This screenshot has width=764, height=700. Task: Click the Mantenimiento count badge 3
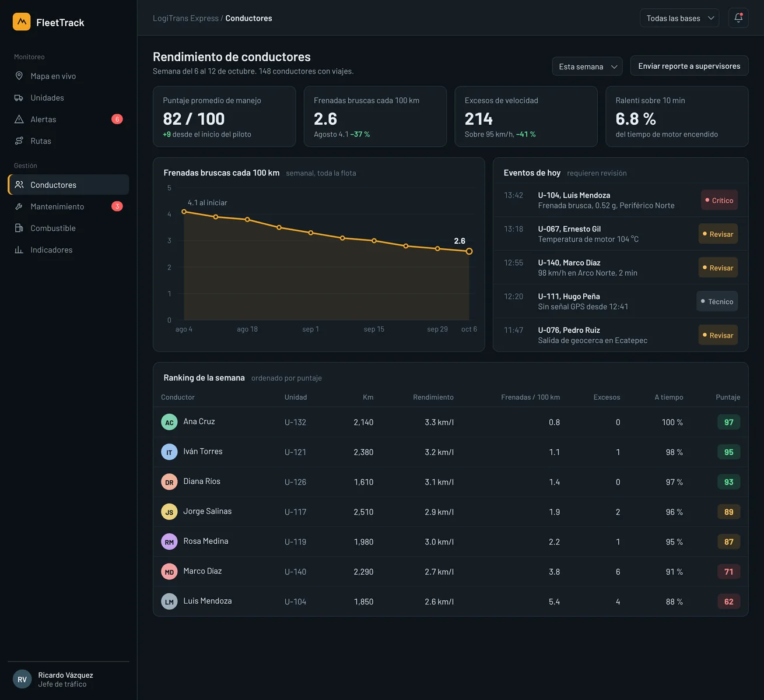[x=117, y=206]
